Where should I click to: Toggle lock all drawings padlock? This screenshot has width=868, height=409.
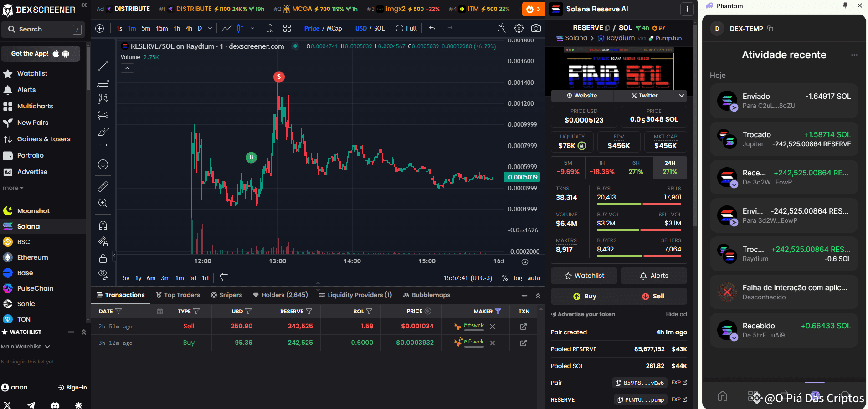[x=103, y=258]
